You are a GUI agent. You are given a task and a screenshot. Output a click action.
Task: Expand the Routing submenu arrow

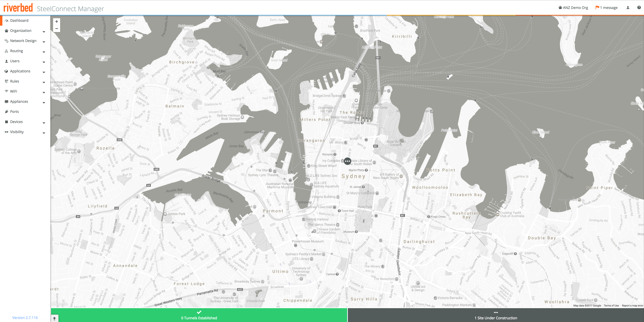(44, 52)
